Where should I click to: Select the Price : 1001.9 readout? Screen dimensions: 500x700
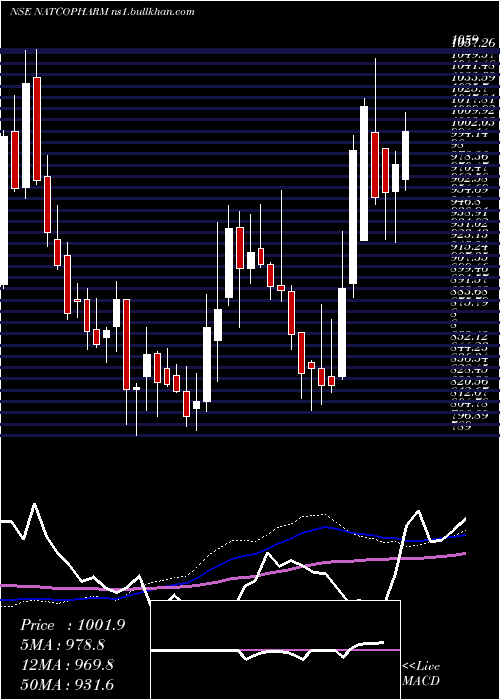pyautogui.click(x=72, y=625)
